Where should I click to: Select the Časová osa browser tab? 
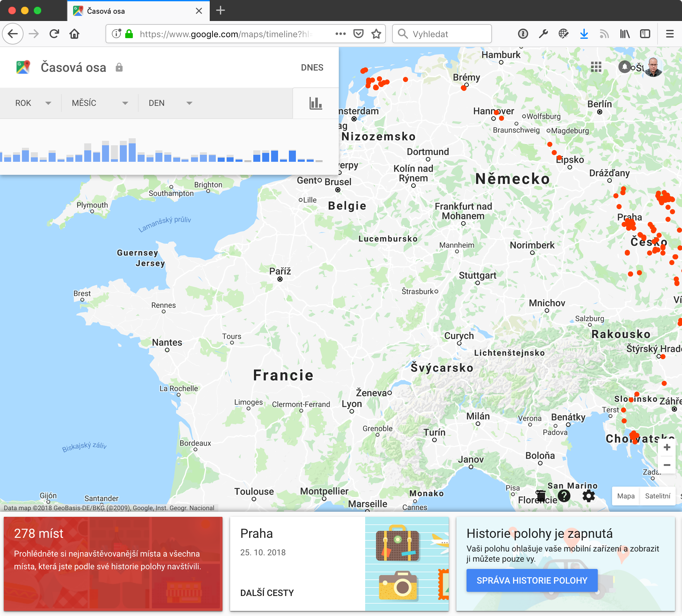click(138, 11)
